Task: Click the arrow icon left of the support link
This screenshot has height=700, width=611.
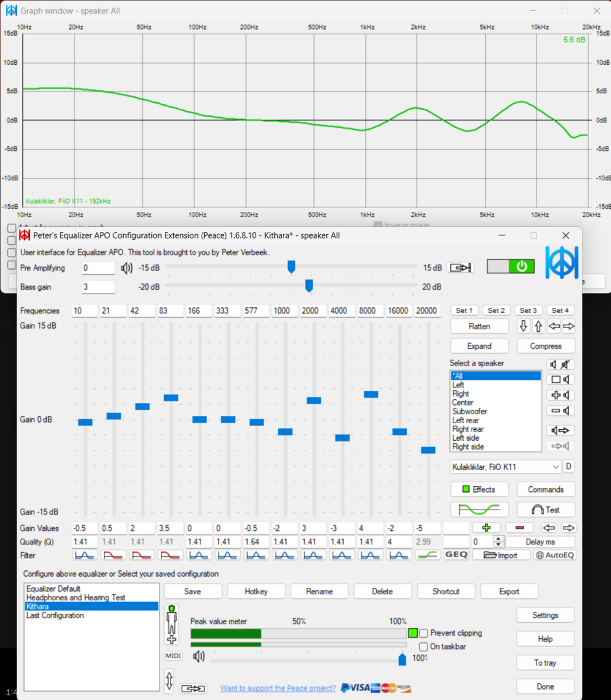Action: pyautogui.click(x=193, y=688)
